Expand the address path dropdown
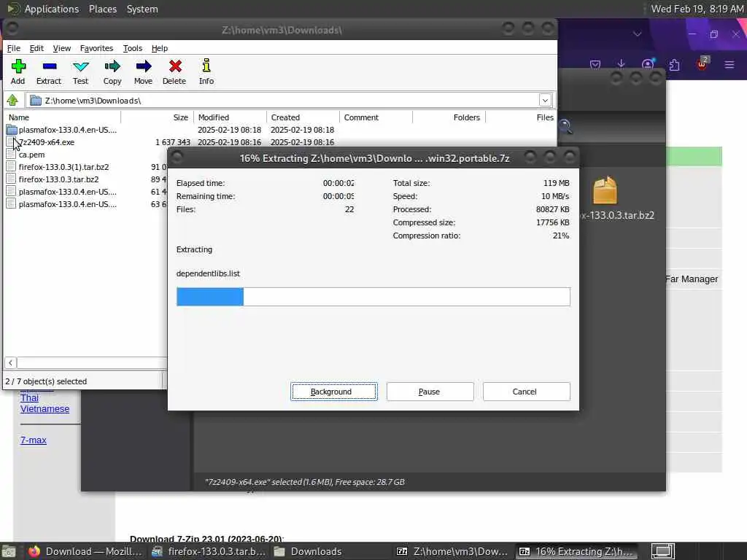Image resolution: width=747 pixels, height=560 pixels. click(545, 100)
